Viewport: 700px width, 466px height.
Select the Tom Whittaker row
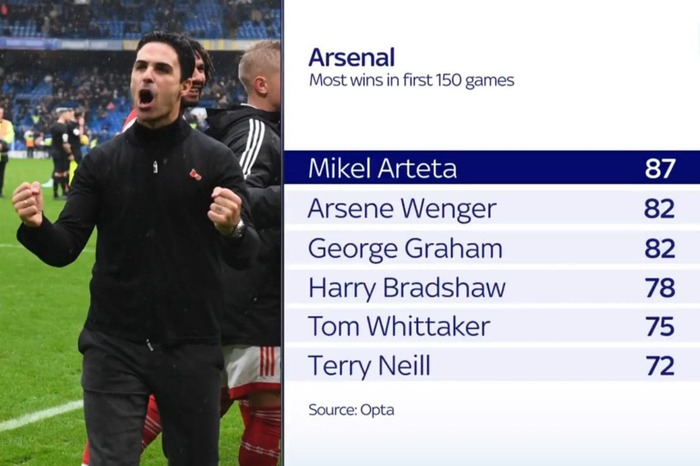point(492,326)
